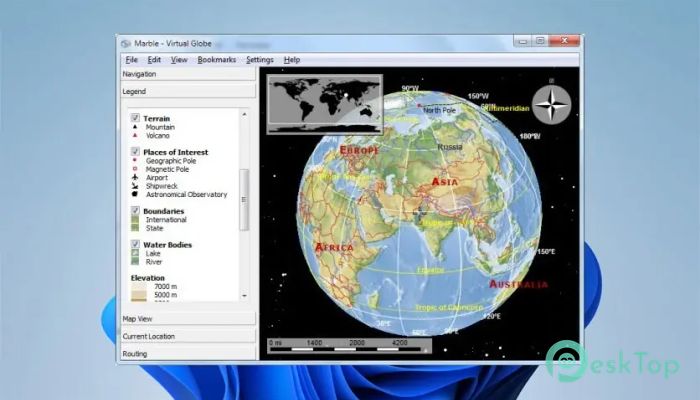Toggle the Water Bodies checkbox

(x=135, y=244)
